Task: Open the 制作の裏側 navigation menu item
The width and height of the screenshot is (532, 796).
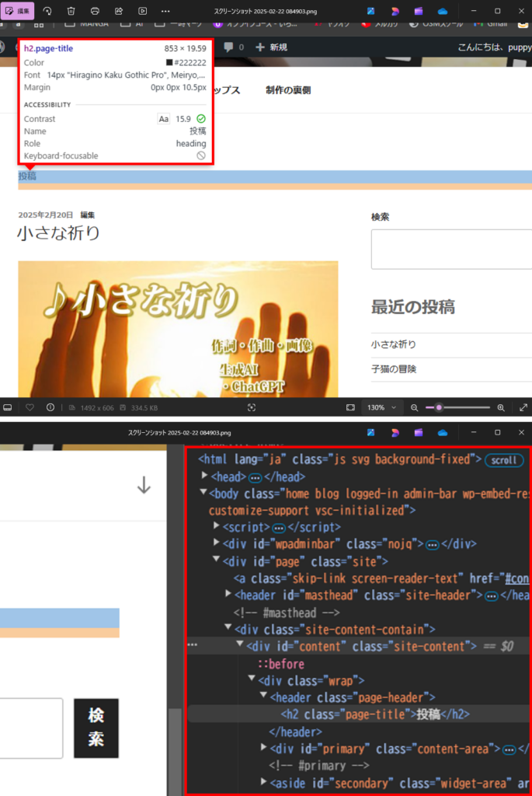Action: click(288, 90)
